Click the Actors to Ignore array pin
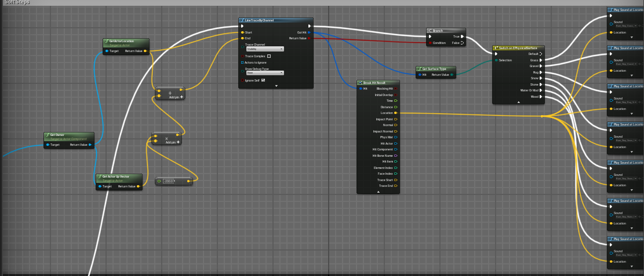The image size is (644, 276). coord(242,62)
